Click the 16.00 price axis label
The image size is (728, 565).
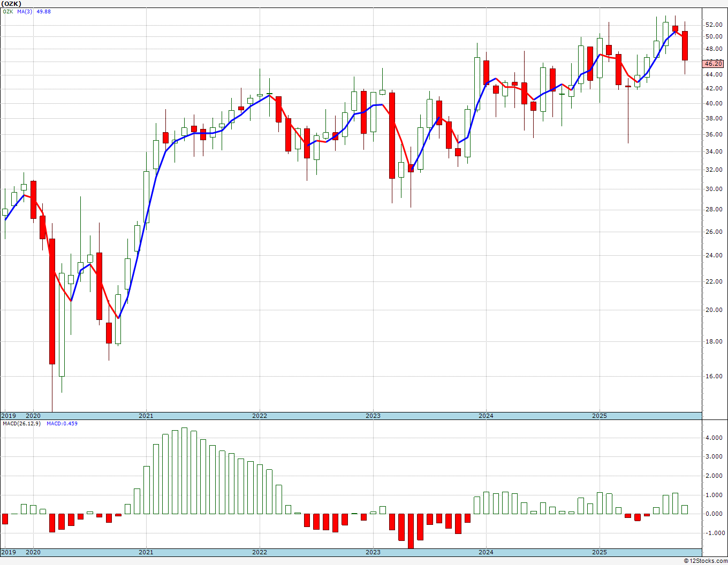tap(713, 376)
